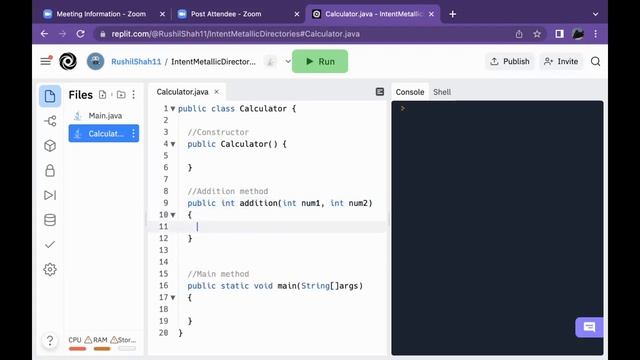This screenshot has height=360, width=640.
Task: Select the Calculat... file in tree
Action: click(104, 133)
